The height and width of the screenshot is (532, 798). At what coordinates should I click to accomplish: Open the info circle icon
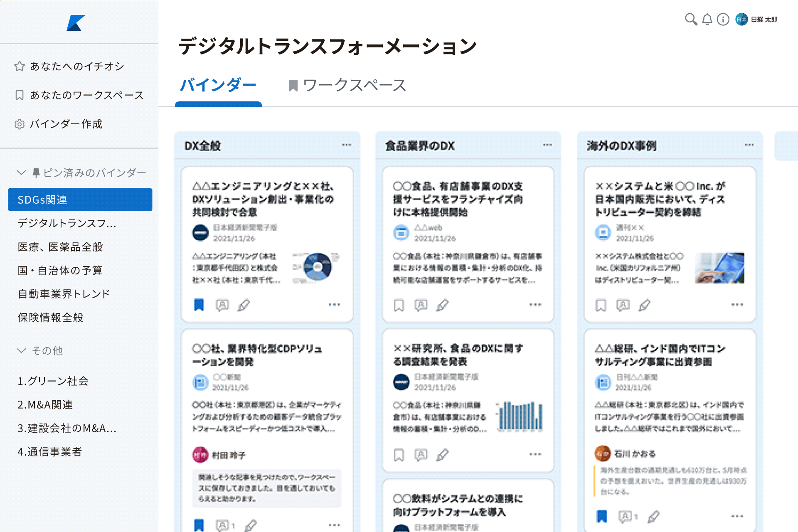point(723,20)
